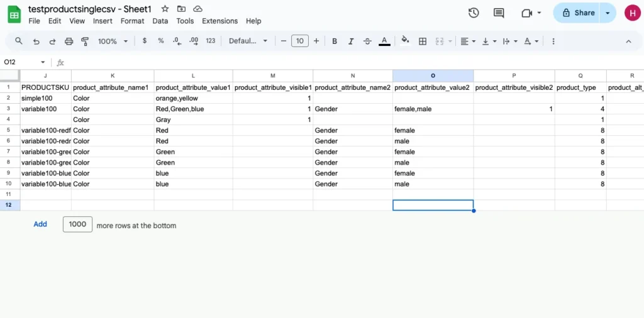Image resolution: width=644 pixels, height=318 pixels.
Task: Expand the font family dropdown
Action: pos(248,41)
